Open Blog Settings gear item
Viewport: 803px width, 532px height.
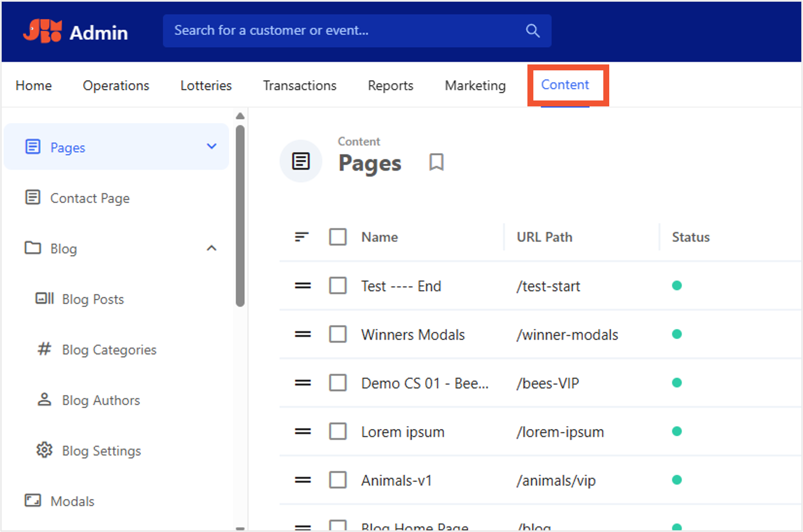click(89, 451)
